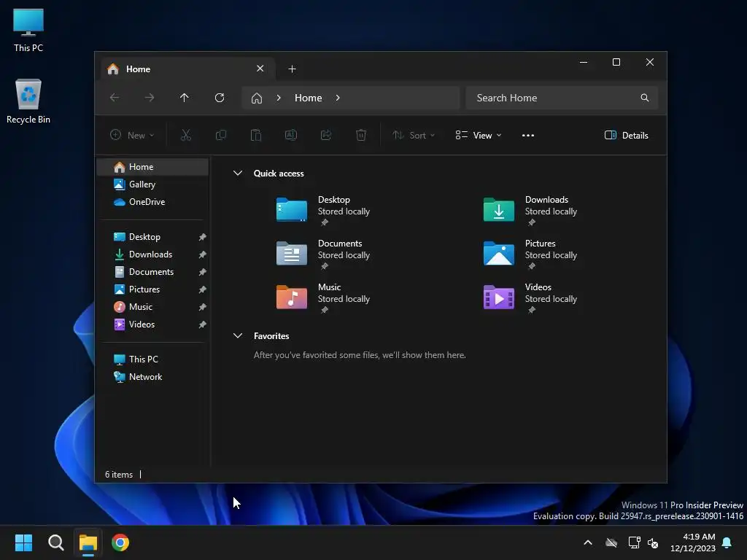Screen dimensions: 747x560
Task: Open taskbar Search
Action: tap(55, 542)
